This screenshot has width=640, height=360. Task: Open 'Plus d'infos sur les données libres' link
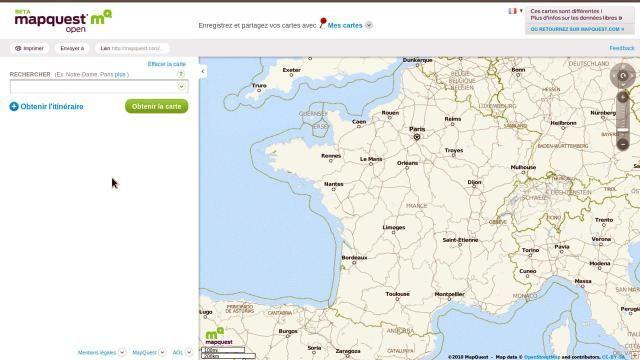click(x=576, y=18)
